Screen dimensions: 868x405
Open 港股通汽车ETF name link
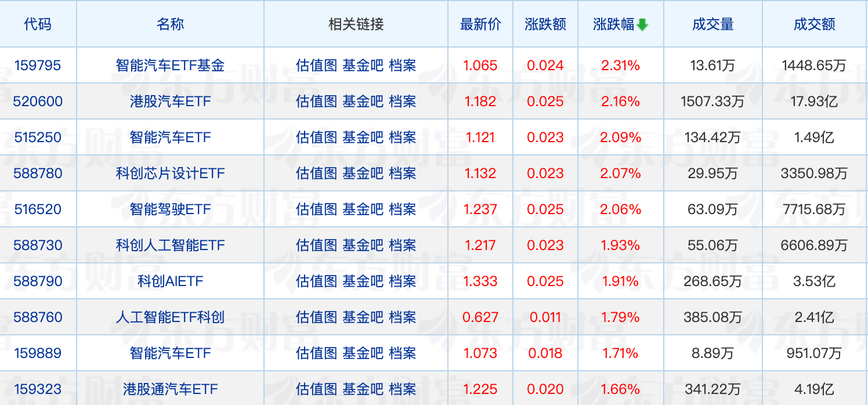(x=170, y=389)
